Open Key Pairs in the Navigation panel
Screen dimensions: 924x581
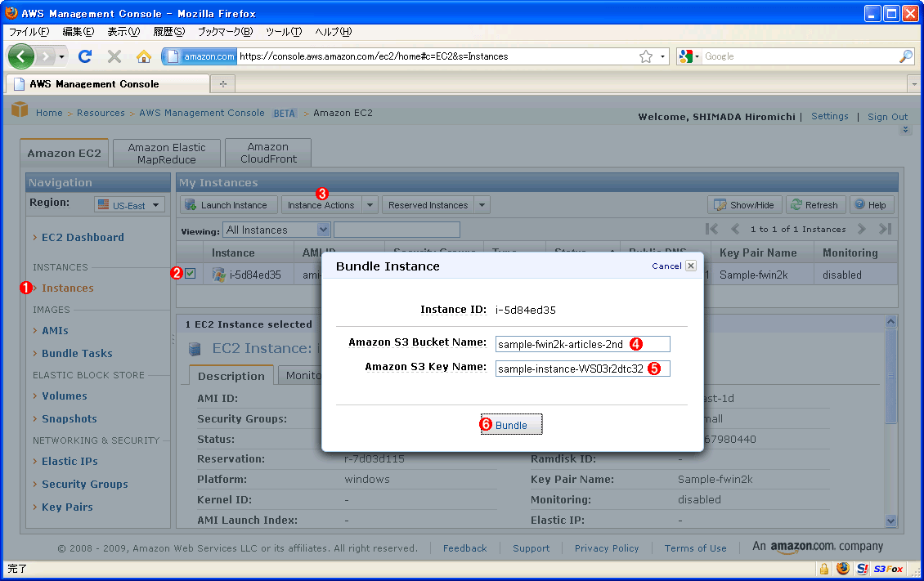67,507
